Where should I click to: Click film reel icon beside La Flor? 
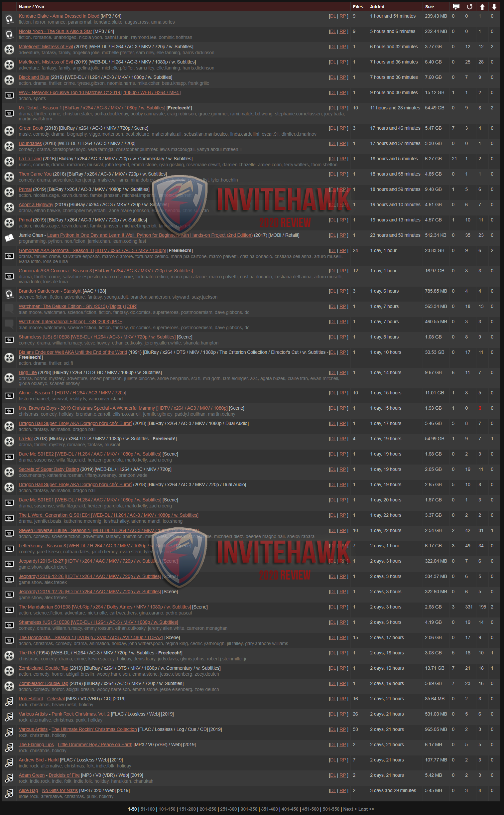click(x=9, y=442)
